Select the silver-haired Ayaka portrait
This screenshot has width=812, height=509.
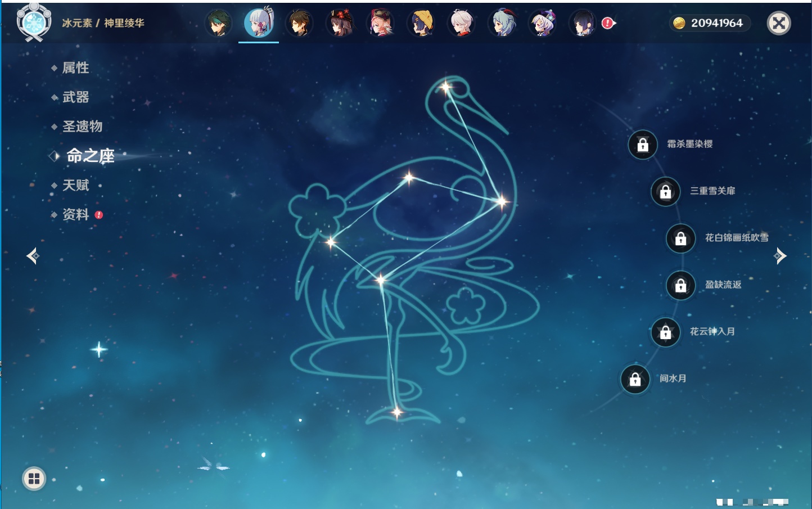coord(259,23)
